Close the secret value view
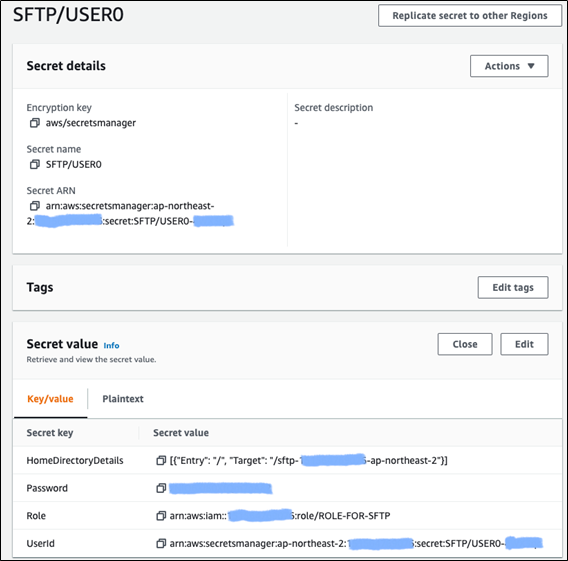The height and width of the screenshot is (561, 568). (465, 344)
